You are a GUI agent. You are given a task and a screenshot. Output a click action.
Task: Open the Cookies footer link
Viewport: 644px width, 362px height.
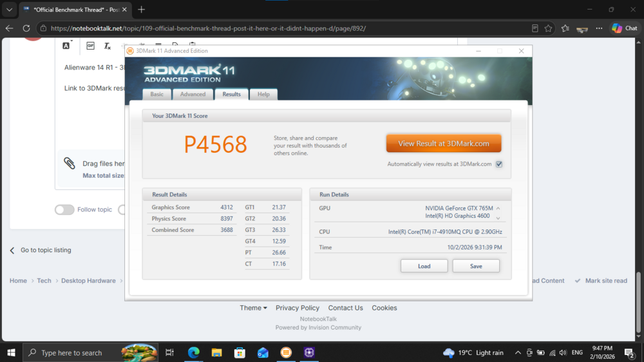click(384, 308)
